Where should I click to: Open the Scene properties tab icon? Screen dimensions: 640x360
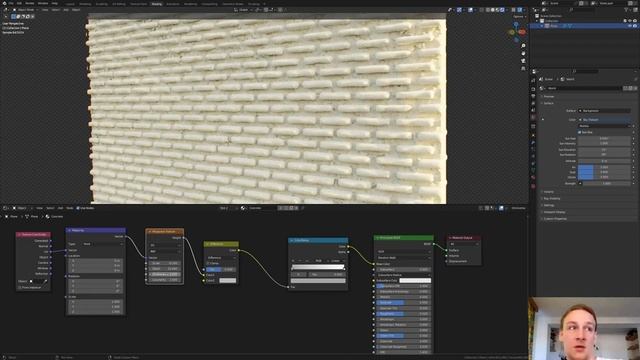pos(533,110)
